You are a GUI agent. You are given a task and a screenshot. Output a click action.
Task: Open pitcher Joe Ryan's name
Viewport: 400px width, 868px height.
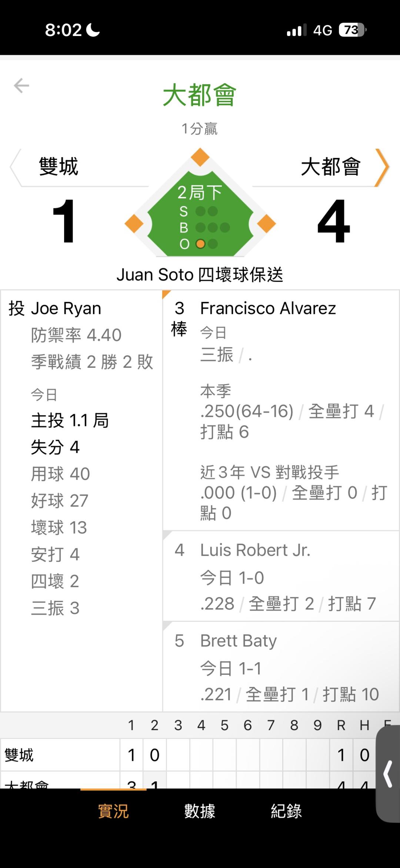66,308
